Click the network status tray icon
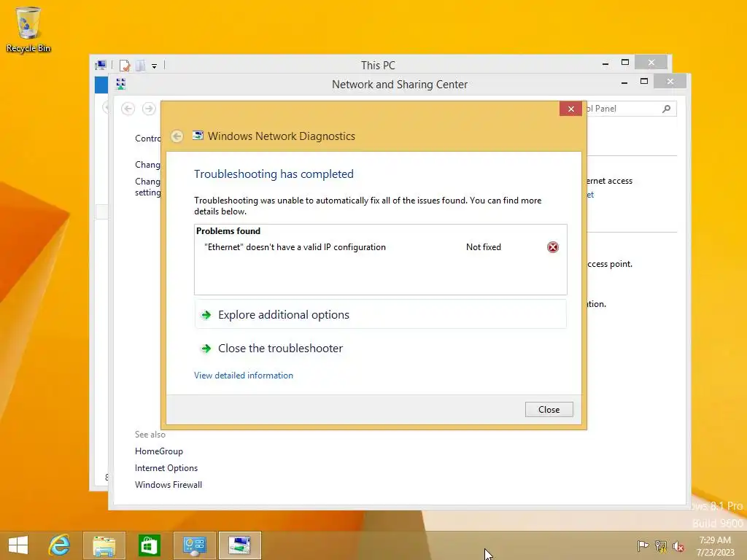The width and height of the screenshot is (747, 560). point(661,545)
